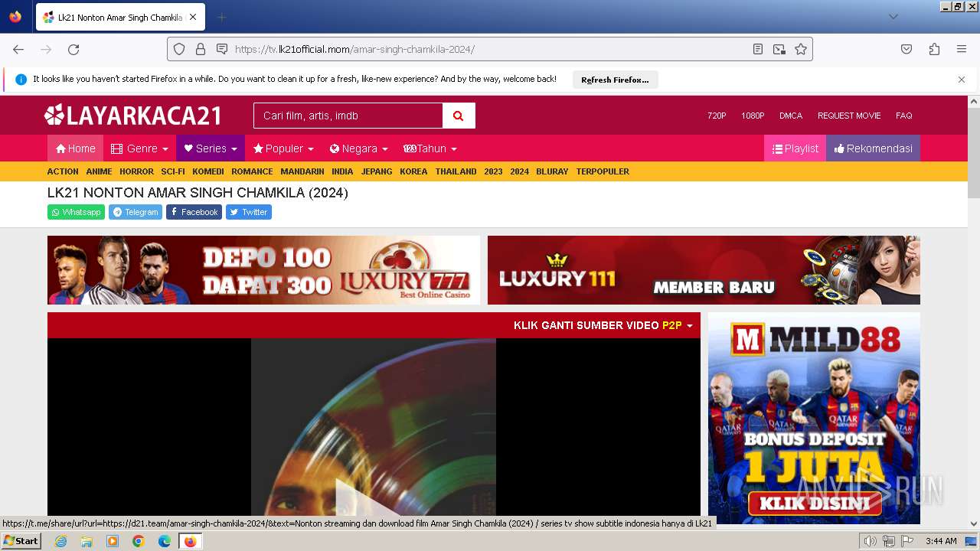Image resolution: width=980 pixels, height=551 pixels.
Task: Launch Internet Explorer from taskbar
Action: [60, 541]
